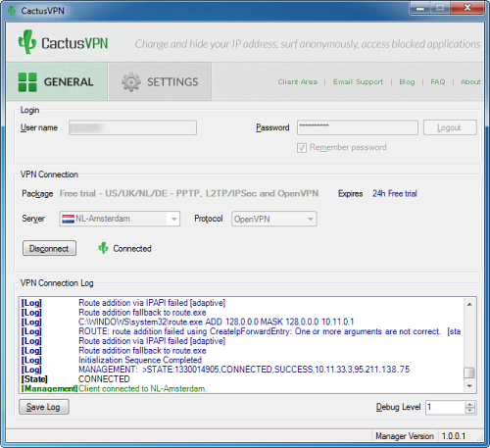Open the Client Area link
490x448 pixels.
click(297, 81)
